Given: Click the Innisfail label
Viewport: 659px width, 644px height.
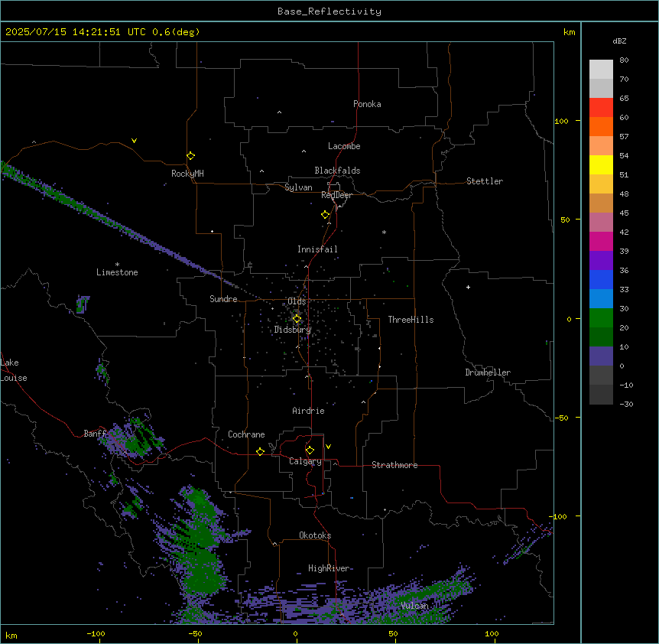Looking at the screenshot, I should (317, 249).
